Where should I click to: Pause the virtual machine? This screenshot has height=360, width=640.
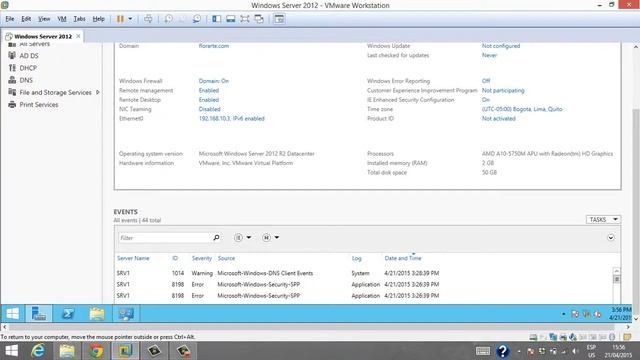(120, 19)
